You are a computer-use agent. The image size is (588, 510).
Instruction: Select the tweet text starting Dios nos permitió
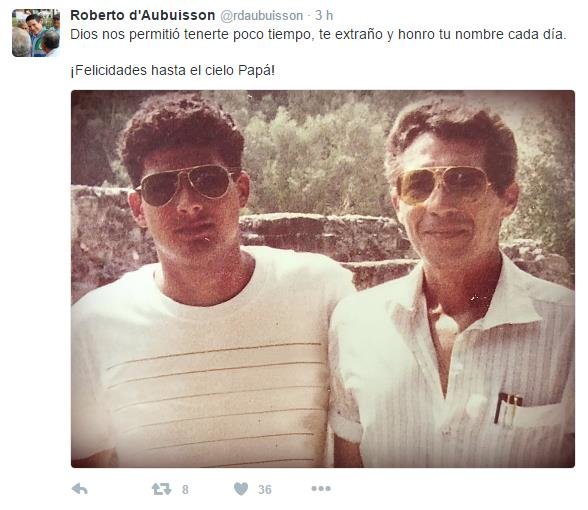coord(318,34)
